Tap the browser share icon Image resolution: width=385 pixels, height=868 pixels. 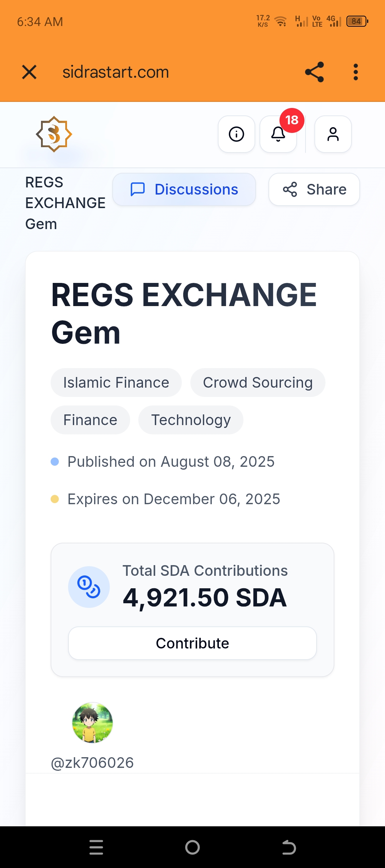coord(314,72)
